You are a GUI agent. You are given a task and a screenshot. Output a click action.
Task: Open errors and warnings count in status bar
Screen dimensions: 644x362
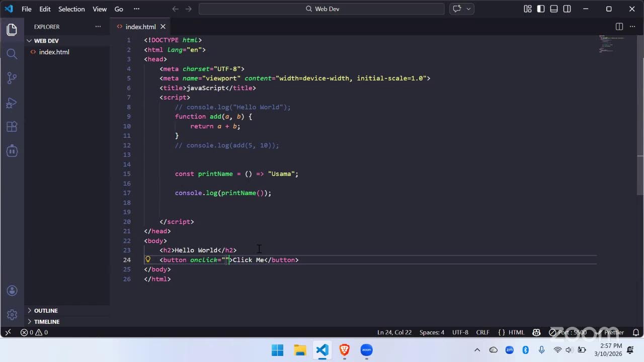pyautogui.click(x=34, y=332)
